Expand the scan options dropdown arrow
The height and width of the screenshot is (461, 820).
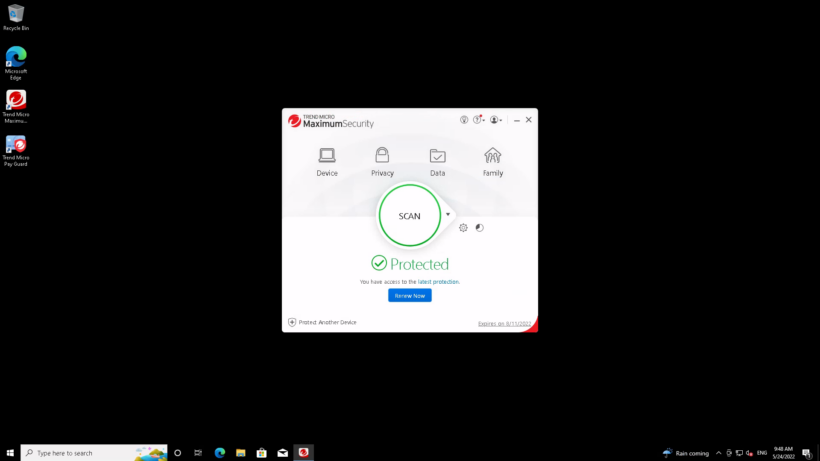[448, 214]
